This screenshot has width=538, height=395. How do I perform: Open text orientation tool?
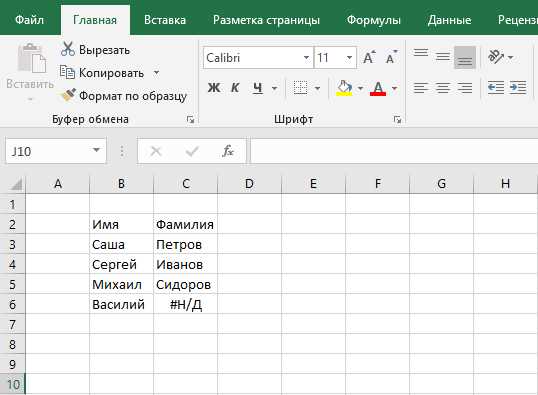pyautogui.click(x=496, y=57)
